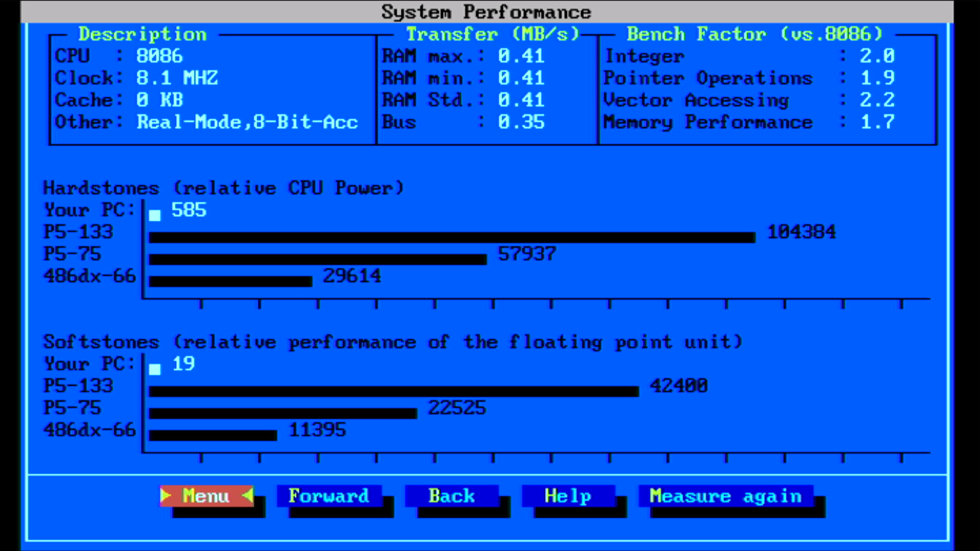Select the Memory Performance factor 1.7
Image resolution: width=980 pixels, height=551 pixels.
click(x=877, y=122)
